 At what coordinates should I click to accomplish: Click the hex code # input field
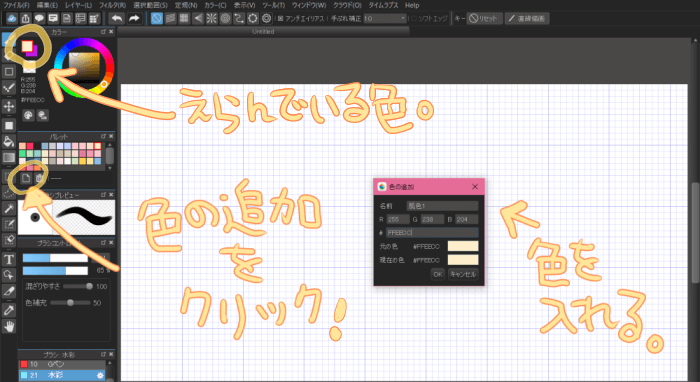coord(432,233)
